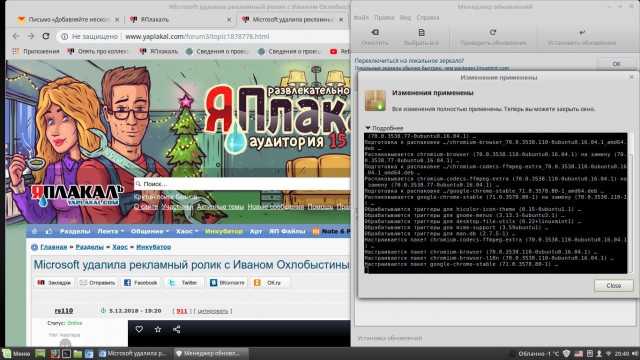Open the first Сведения о проекте bookmark
The height and width of the screenshot is (360, 640).
[x=217, y=51]
